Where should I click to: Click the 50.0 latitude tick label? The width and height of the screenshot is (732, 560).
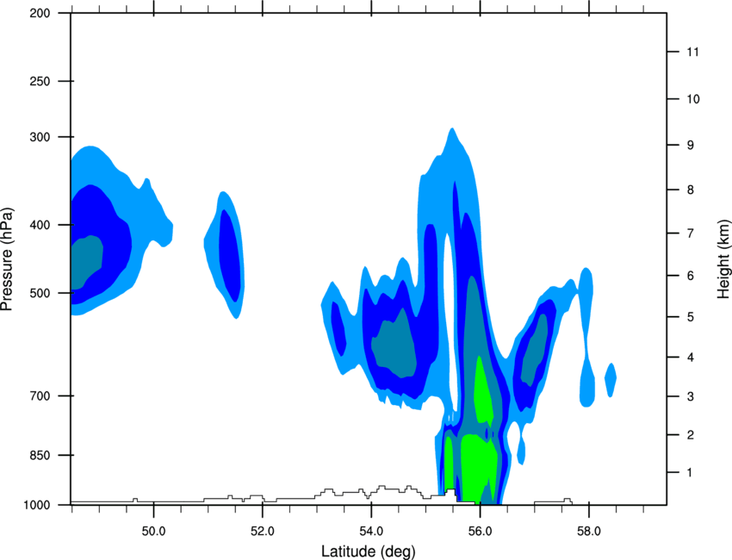(x=153, y=532)
